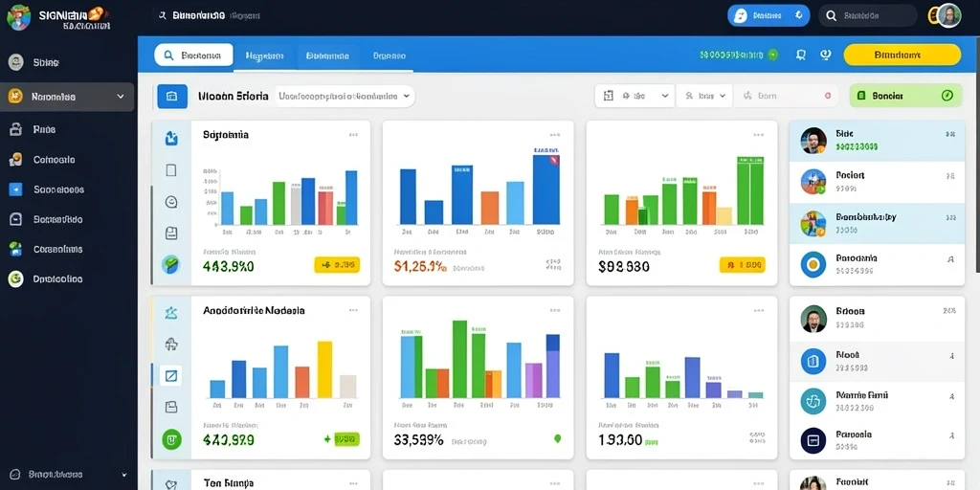Switch to the fourth tab in the blue header
The height and width of the screenshot is (490, 980).
click(389, 55)
